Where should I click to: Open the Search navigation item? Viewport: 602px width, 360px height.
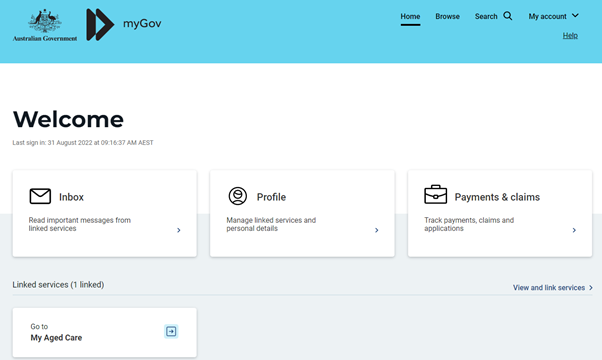[x=486, y=17]
